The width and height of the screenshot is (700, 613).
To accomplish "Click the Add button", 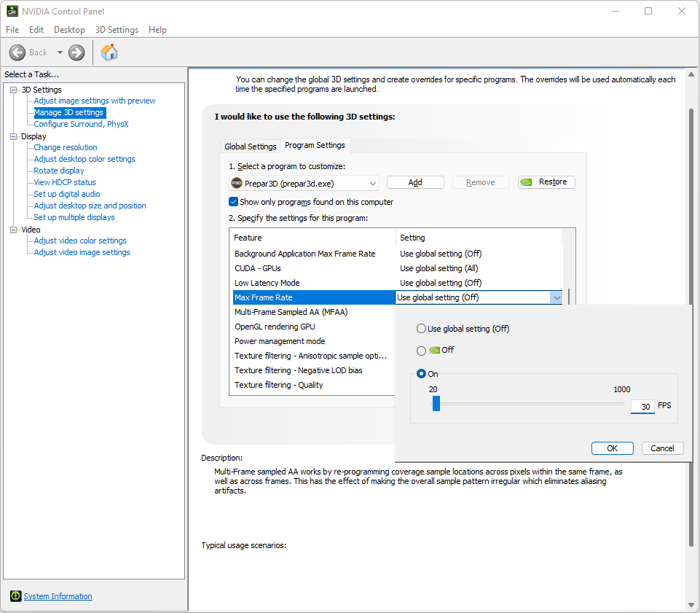I will [x=415, y=182].
